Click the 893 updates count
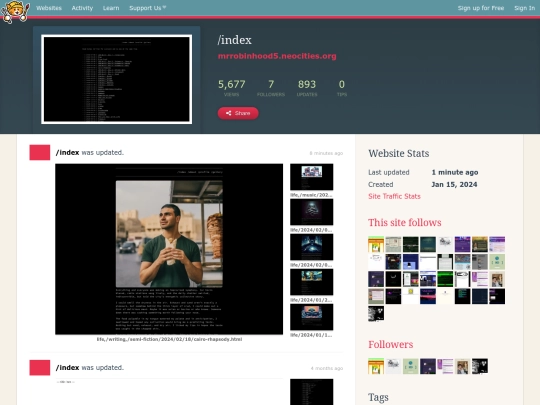This screenshot has height=405, width=540. tap(307, 87)
